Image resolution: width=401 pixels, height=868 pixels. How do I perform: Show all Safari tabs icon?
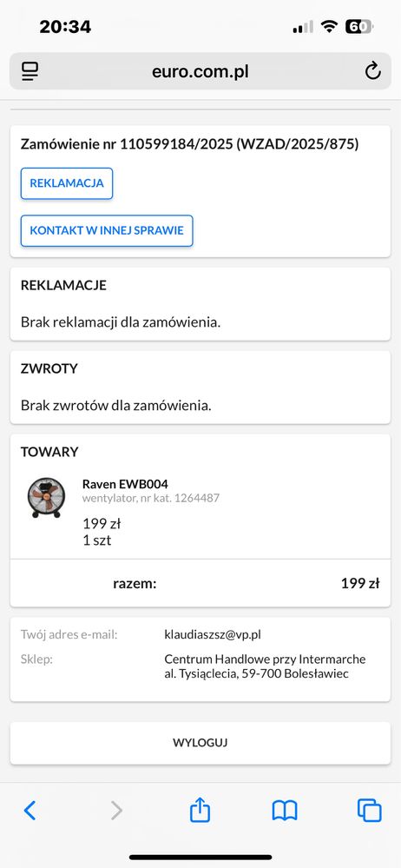pos(370,811)
